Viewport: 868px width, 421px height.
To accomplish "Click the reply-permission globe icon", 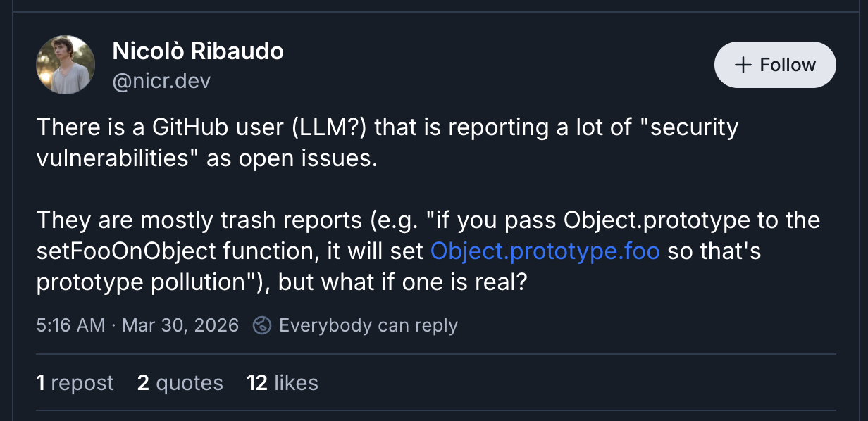I will coord(262,325).
